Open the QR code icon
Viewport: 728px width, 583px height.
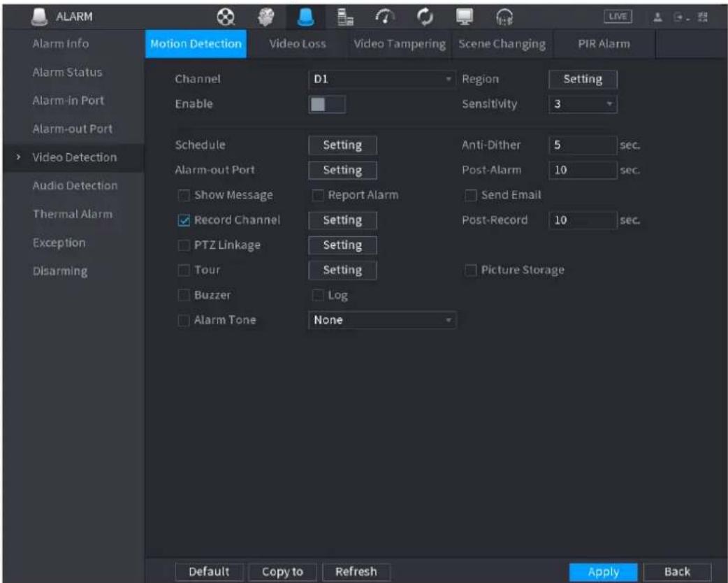tap(703, 17)
